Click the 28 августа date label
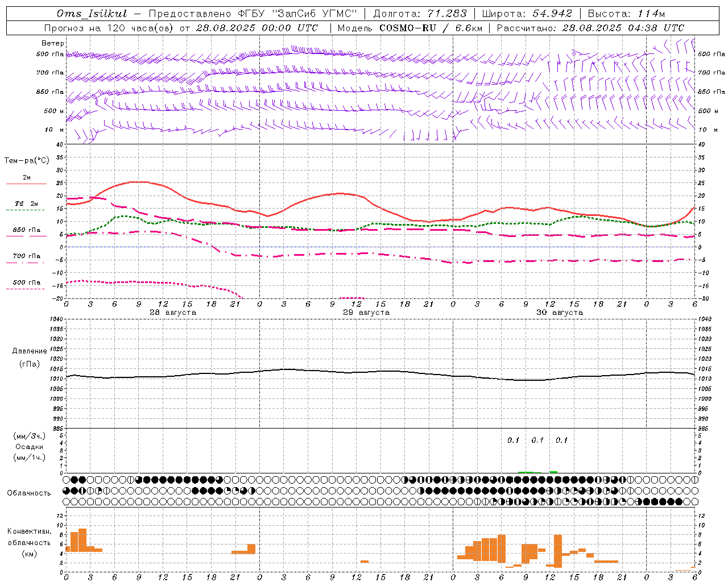Image resolution: width=728 pixels, height=582 pixels. [173, 313]
